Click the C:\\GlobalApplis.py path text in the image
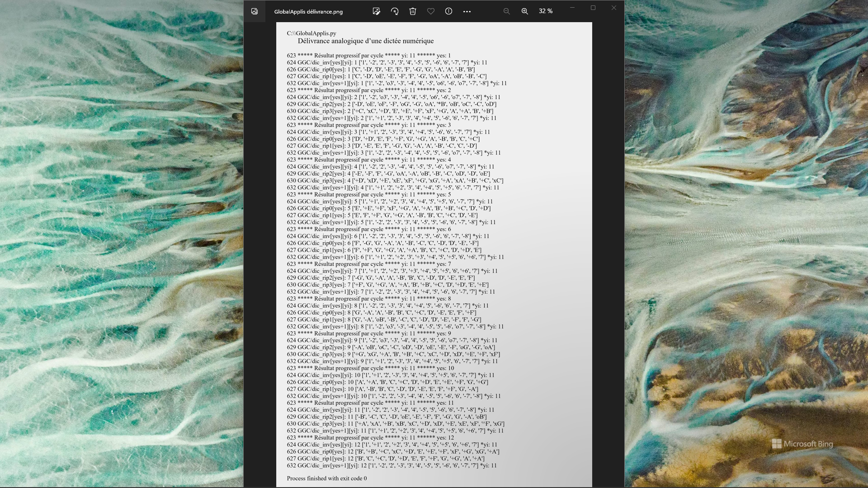 click(x=311, y=33)
